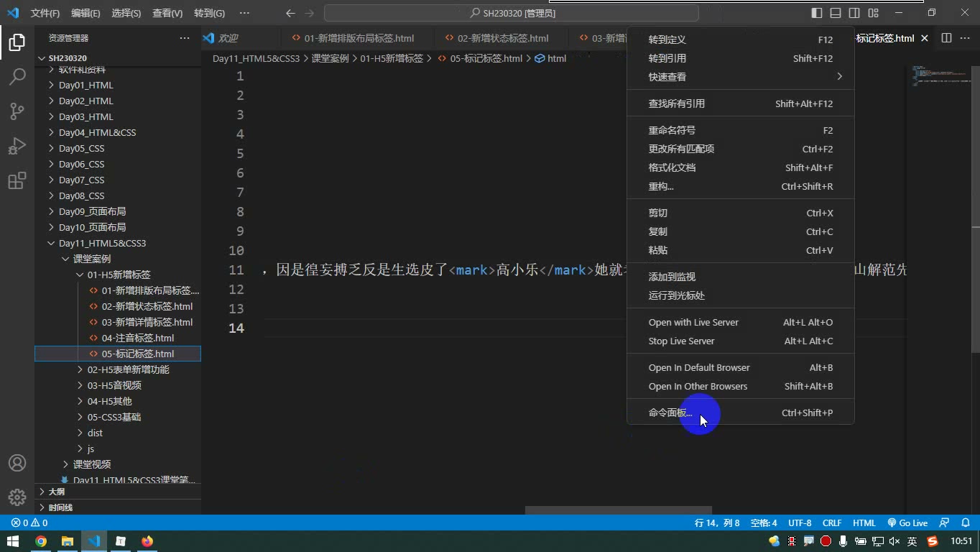This screenshot has height=552, width=980.
Task: Click the horizontal scrollbar of the editor
Action: point(618,510)
